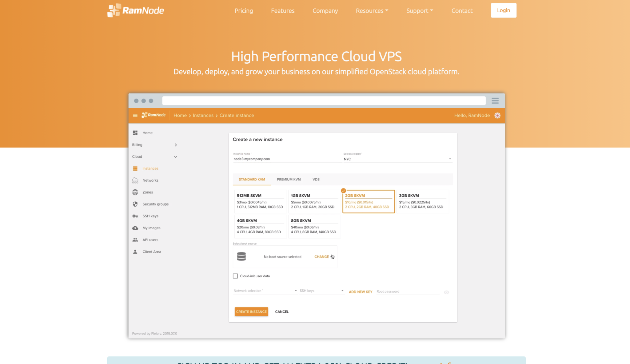630x364 pixels.
Task: Switch to the PREMIUM KVM tab
Action: [x=289, y=180]
